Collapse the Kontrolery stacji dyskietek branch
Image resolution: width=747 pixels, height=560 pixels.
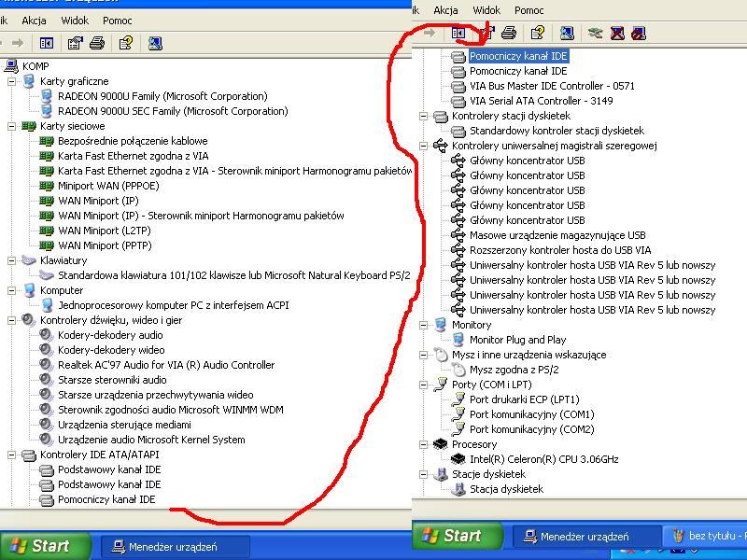(x=424, y=116)
